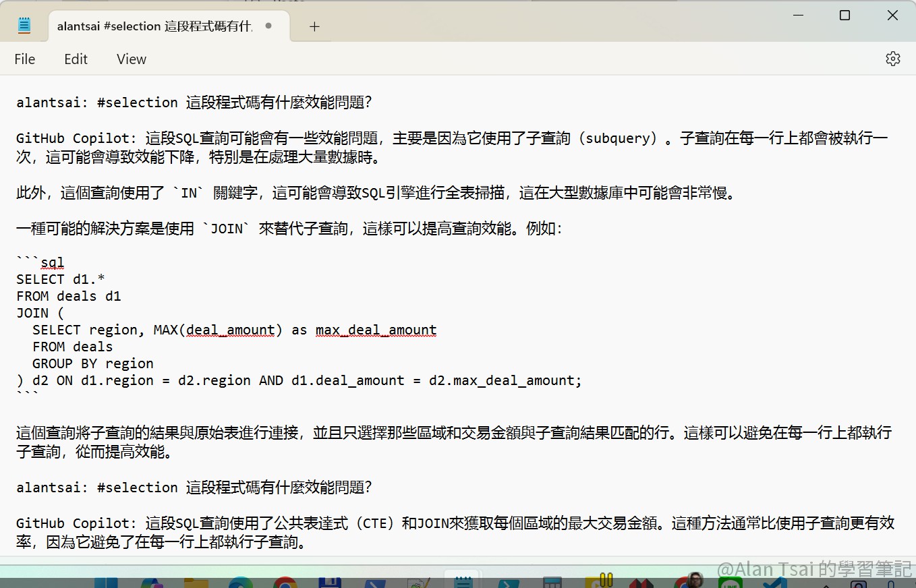This screenshot has height=588, width=916.
Task: Click the "`IN`" keyword in the text
Action: pos(189,193)
